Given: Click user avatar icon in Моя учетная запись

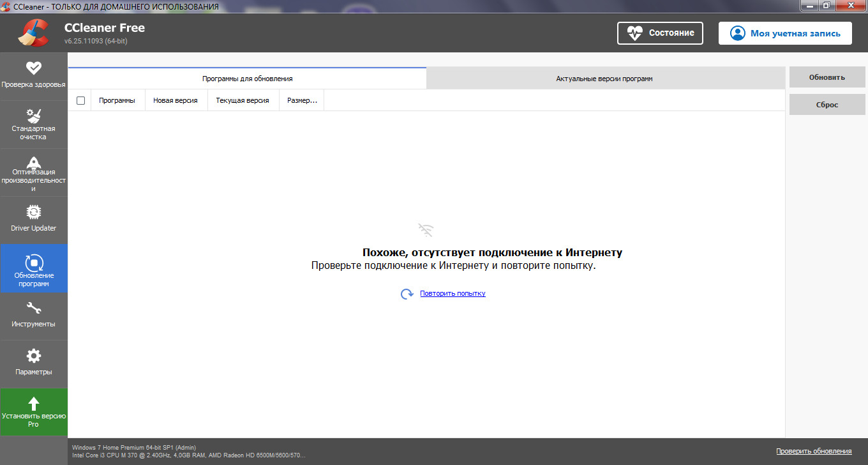Looking at the screenshot, I should (738, 33).
